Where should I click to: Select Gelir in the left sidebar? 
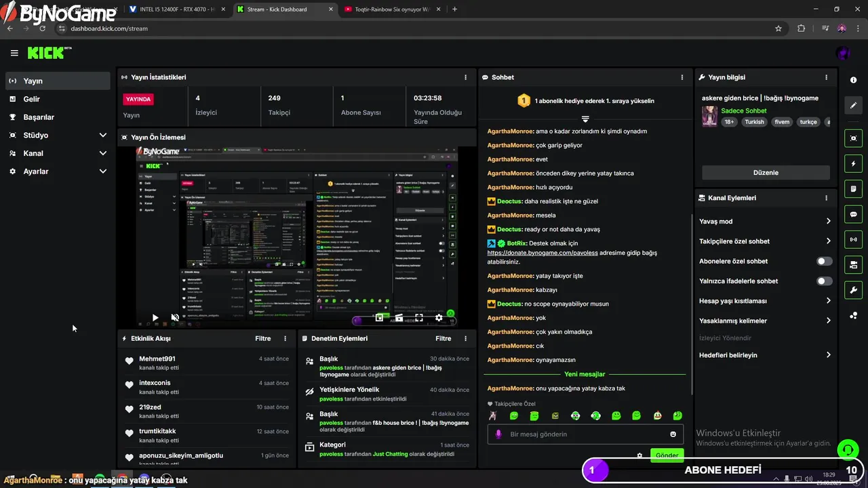tap(58, 99)
